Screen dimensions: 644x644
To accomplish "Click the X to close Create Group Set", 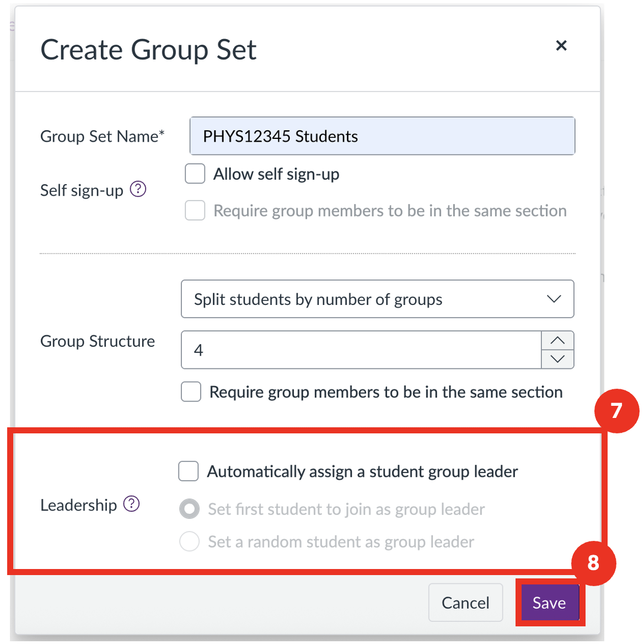I will click(561, 46).
